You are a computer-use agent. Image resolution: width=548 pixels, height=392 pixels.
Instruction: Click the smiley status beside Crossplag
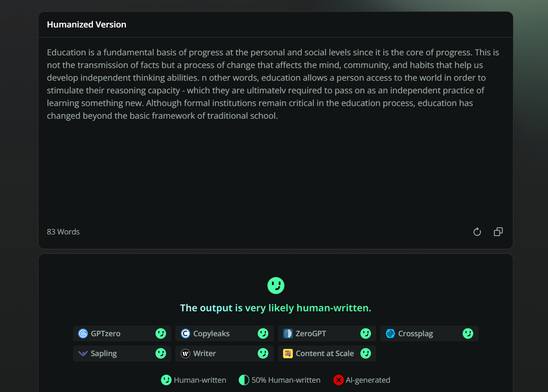468,334
